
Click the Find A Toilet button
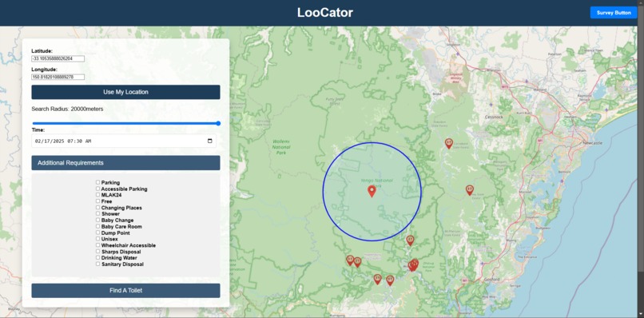coord(125,291)
